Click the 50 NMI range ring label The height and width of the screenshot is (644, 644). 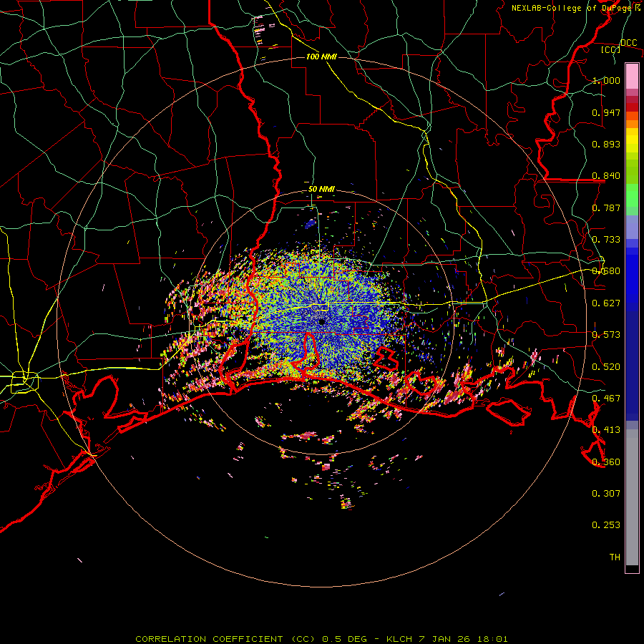pos(321,190)
